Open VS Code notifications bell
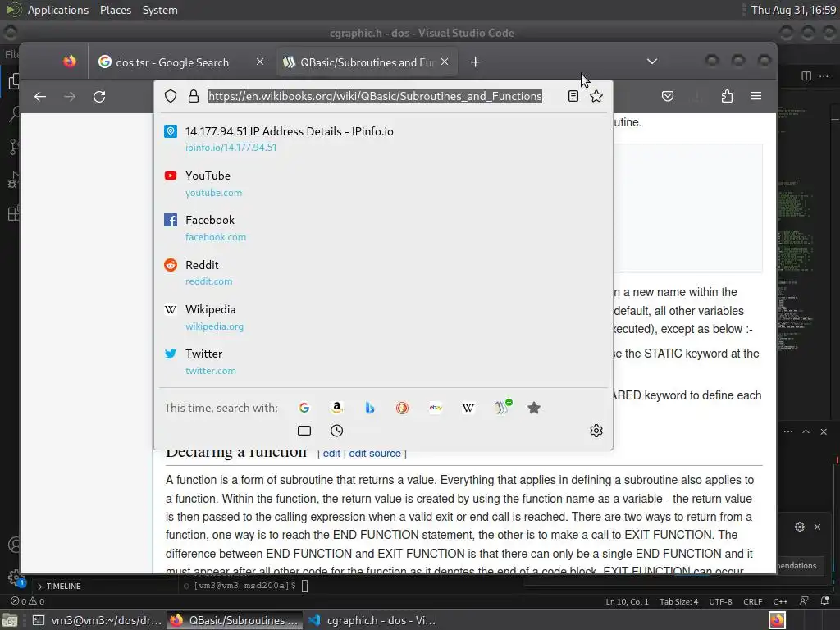This screenshot has height=630, width=840. click(825, 601)
